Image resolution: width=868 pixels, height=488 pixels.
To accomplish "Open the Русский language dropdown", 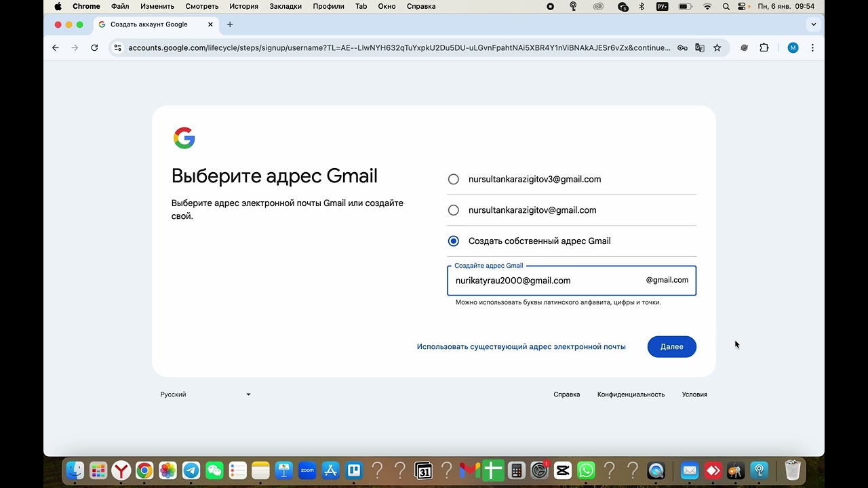I will coord(205,394).
